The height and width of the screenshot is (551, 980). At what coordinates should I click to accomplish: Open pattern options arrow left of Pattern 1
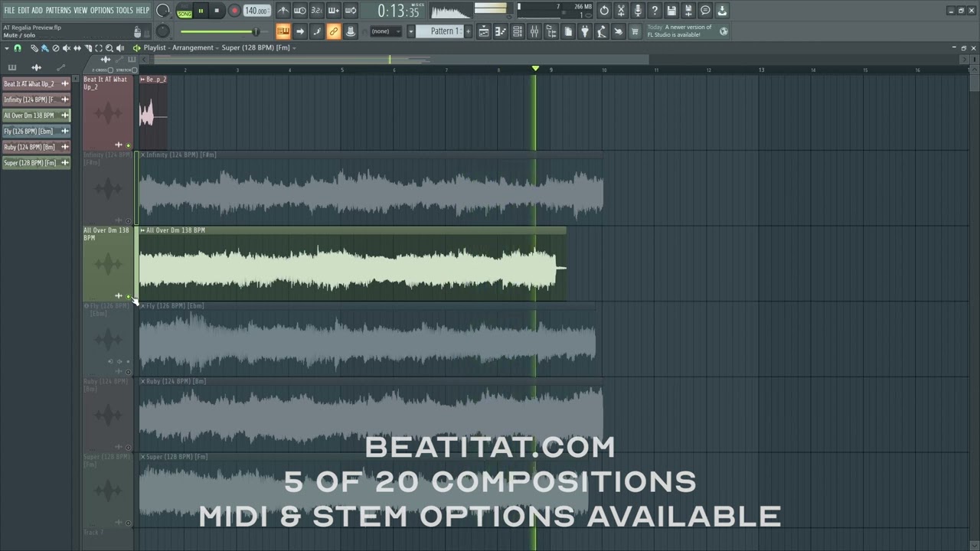tap(410, 31)
